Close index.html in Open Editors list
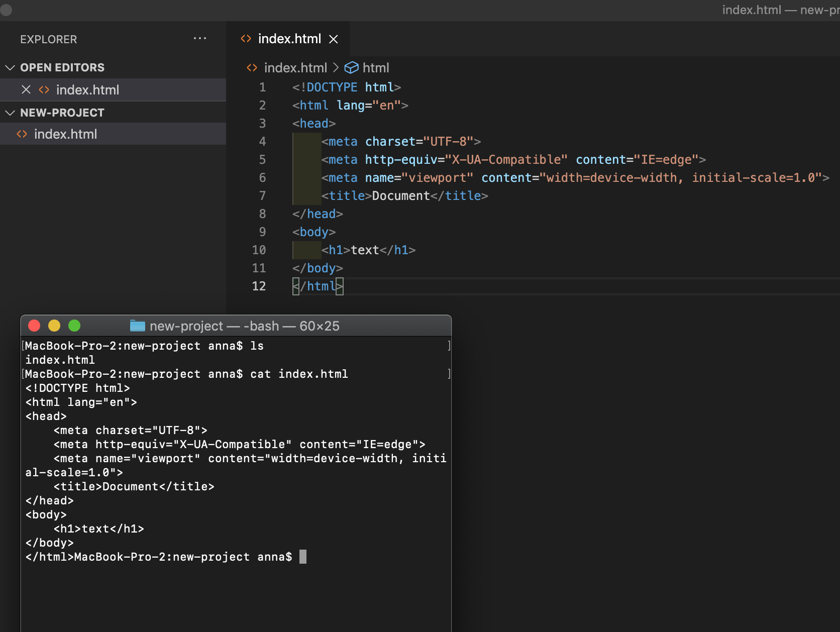The height and width of the screenshot is (632, 840). 26,90
